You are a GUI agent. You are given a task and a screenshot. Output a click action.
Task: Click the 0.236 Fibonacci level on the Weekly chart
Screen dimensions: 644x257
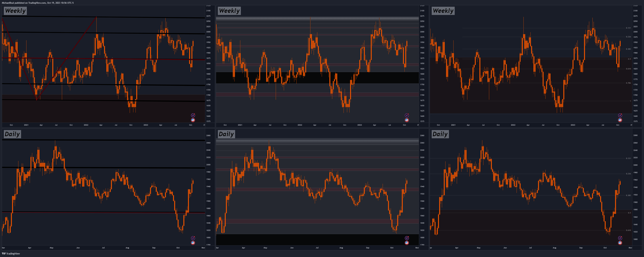click(x=628, y=37)
